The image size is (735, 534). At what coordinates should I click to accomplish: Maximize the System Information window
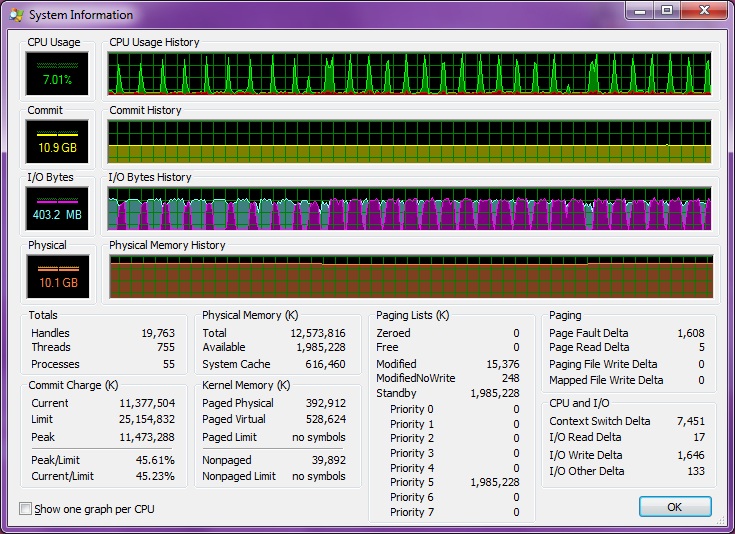click(667, 10)
